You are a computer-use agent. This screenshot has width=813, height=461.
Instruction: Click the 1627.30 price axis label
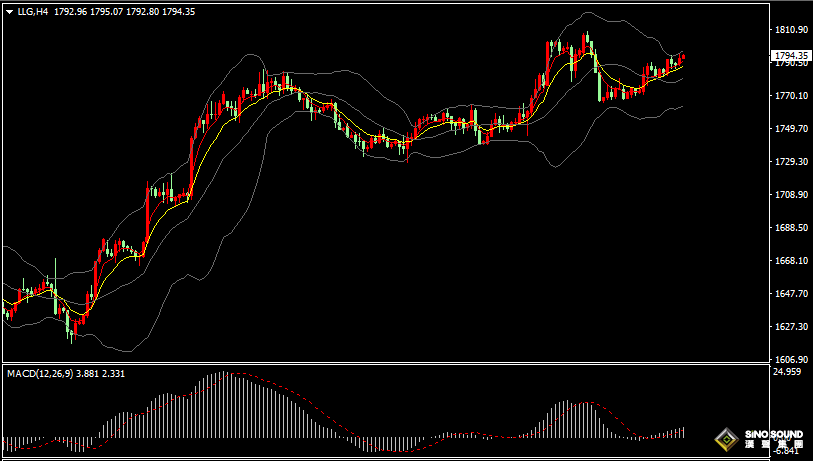point(790,327)
